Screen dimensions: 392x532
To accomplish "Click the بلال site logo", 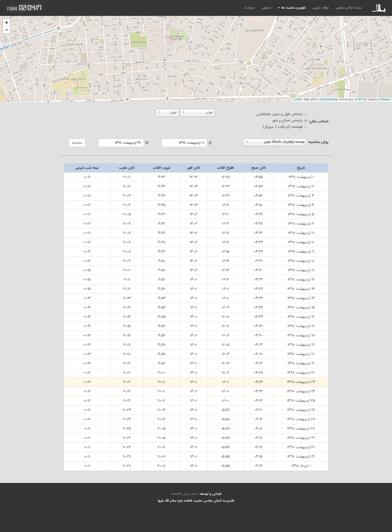I will pos(379,8).
